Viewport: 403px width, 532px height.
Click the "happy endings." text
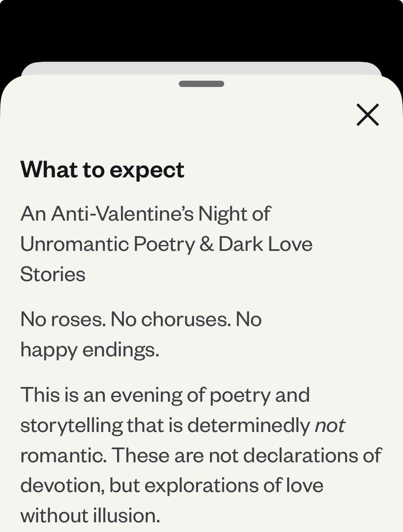(89, 351)
